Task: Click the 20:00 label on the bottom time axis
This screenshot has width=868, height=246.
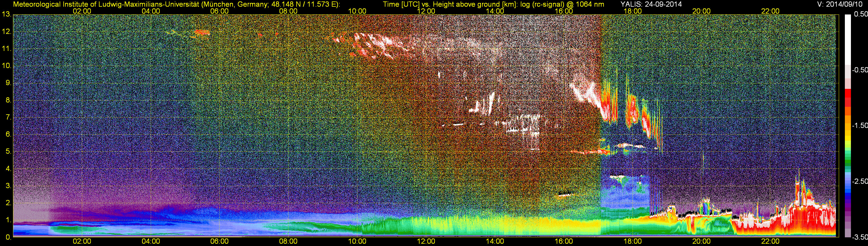Action: pos(702,242)
